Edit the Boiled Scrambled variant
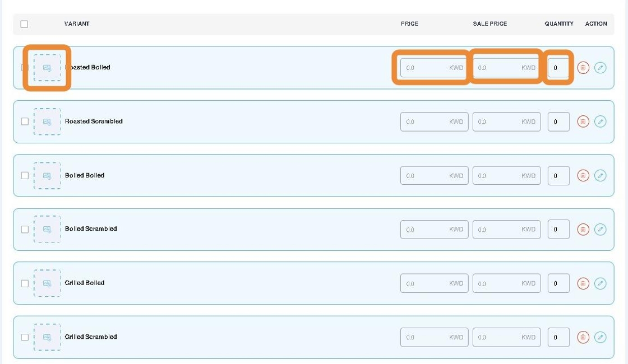 [600, 230]
